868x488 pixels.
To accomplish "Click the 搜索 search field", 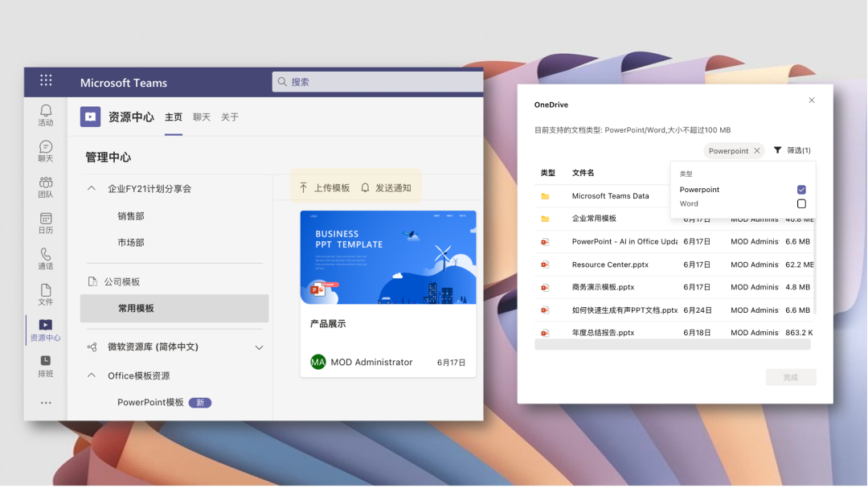I will [378, 82].
